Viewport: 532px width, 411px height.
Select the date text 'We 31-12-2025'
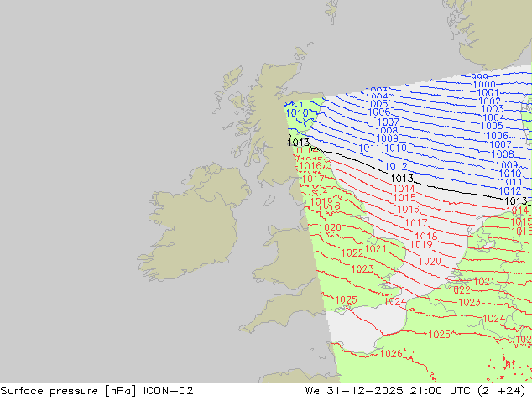tap(354, 391)
